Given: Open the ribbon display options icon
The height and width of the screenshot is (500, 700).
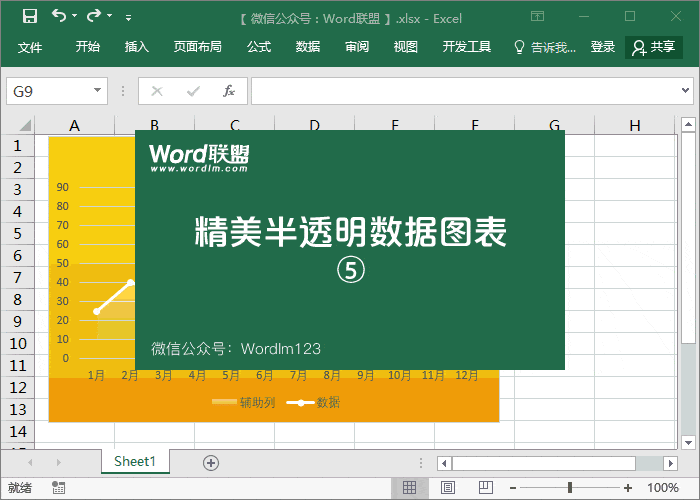Looking at the screenshot, I should tap(538, 17).
